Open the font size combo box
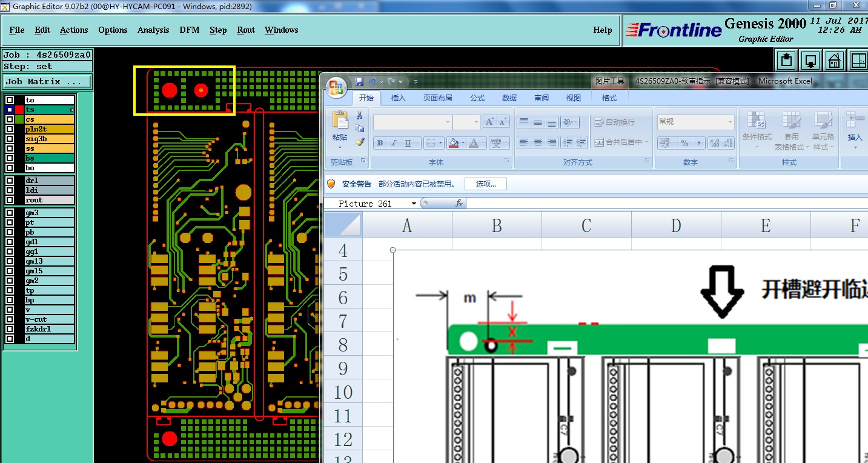868x463 pixels. (467, 122)
